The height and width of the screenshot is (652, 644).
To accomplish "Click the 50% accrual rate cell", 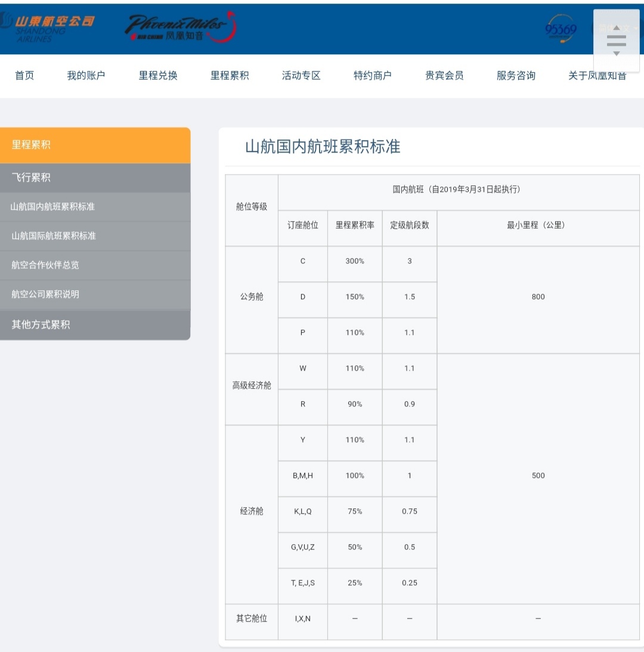I will pyautogui.click(x=355, y=550).
